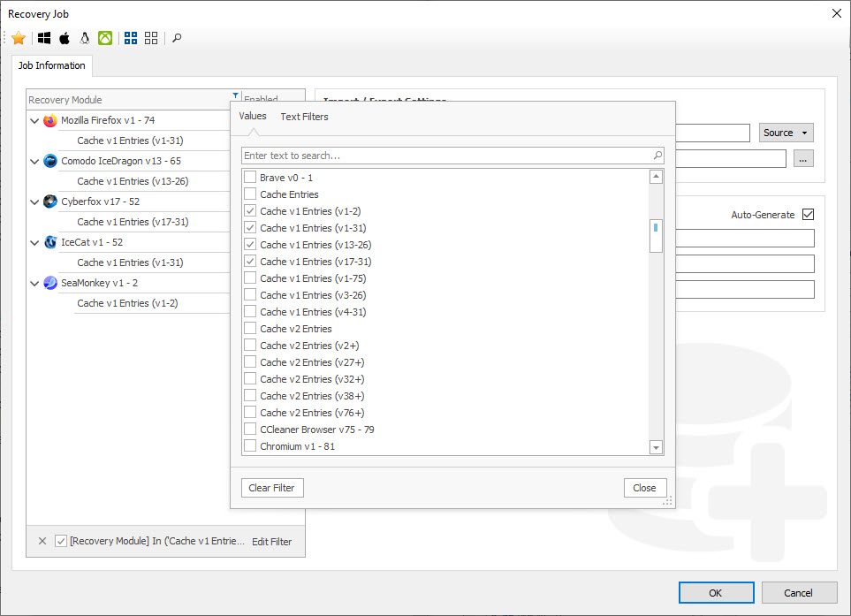This screenshot has height=616, width=851.
Task: Open the Source dropdown button
Action: point(786,133)
